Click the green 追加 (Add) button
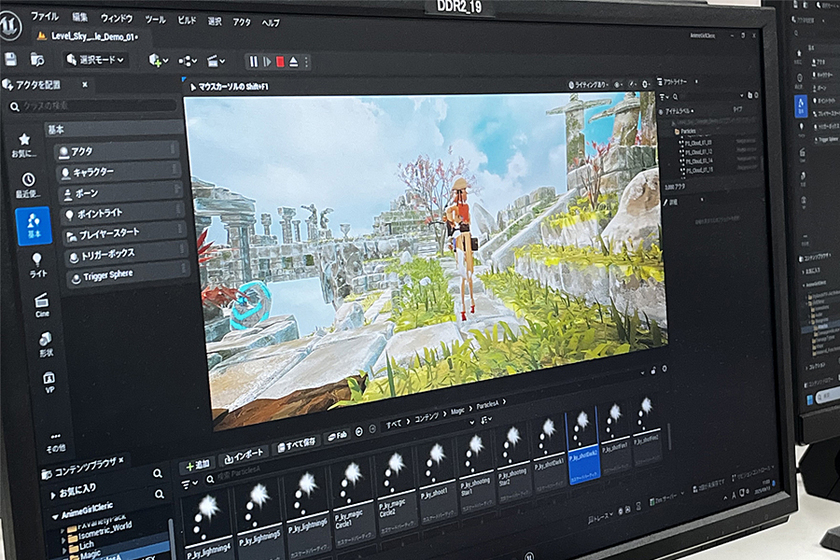This screenshot has width=840, height=560. coord(197,467)
